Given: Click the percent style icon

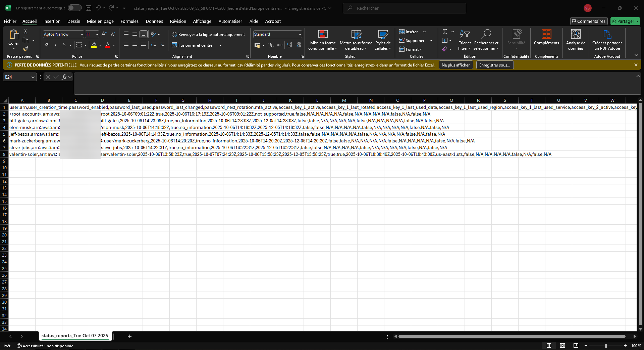Looking at the screenshot, I should [271, 45].
